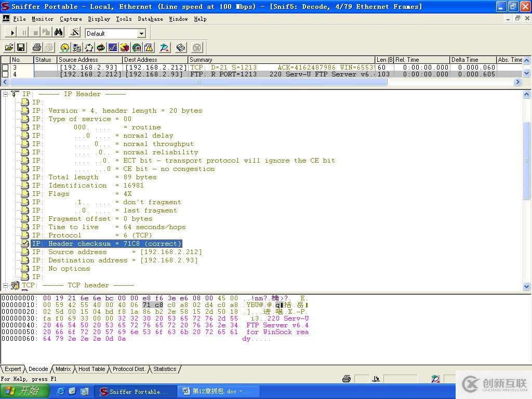
Task: Open a capture file with folder icon
Action: coord(9,48)
